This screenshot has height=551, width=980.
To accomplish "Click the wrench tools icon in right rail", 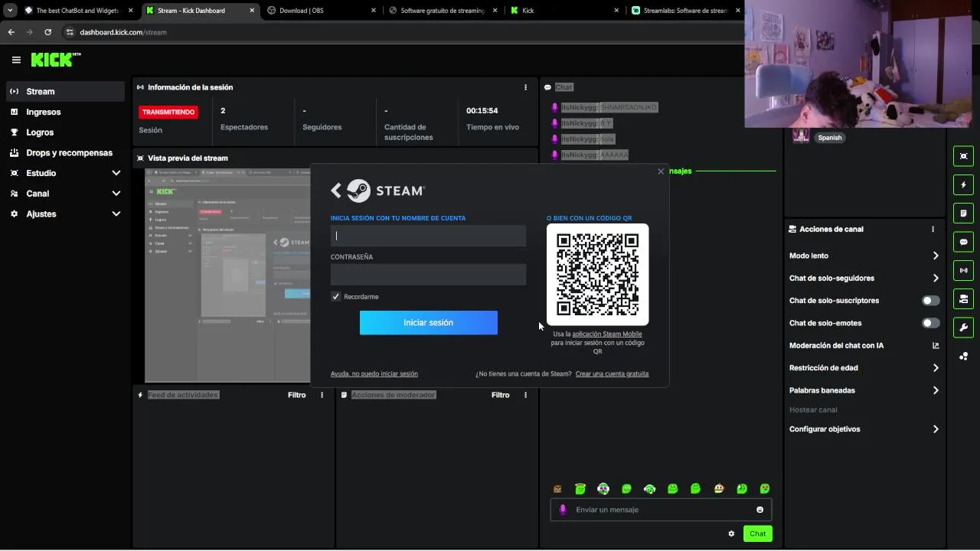I will click(x=963, y=328).
